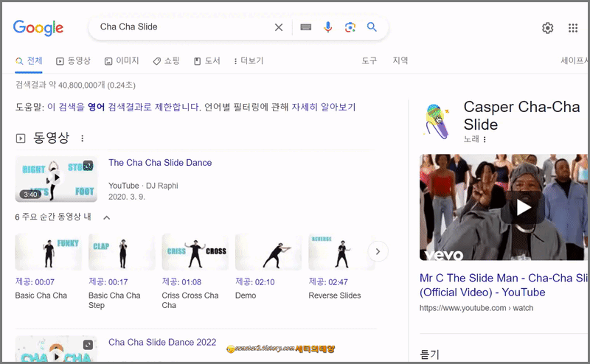590x364 pixels.
Task: Click the Reverse Slides caption
Action: pyautogui.click(x=335, y=295)
